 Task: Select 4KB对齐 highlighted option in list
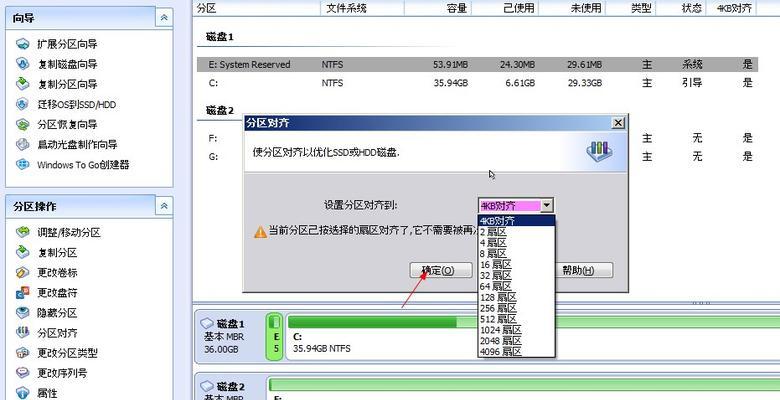(516, 220)
